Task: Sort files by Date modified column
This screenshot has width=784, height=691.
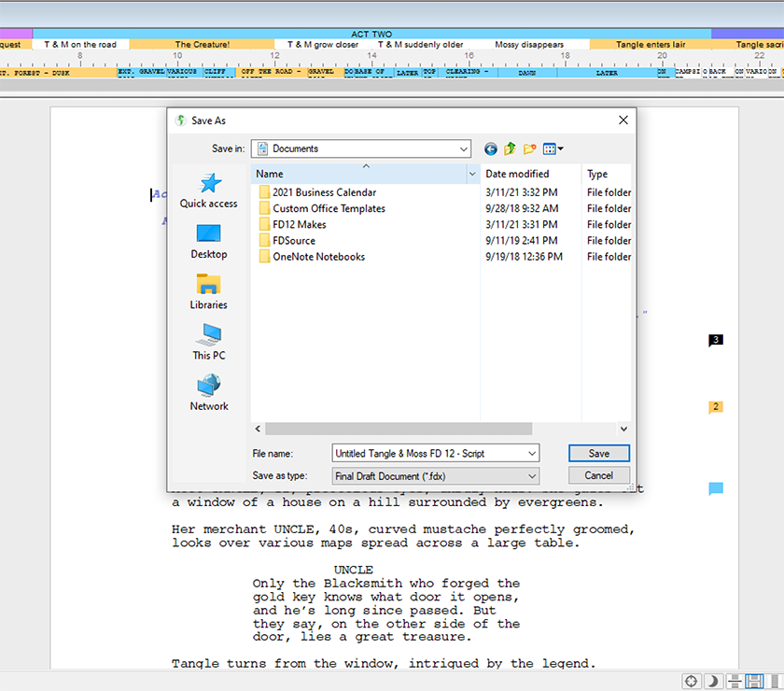Action: [x=517, y=174]
